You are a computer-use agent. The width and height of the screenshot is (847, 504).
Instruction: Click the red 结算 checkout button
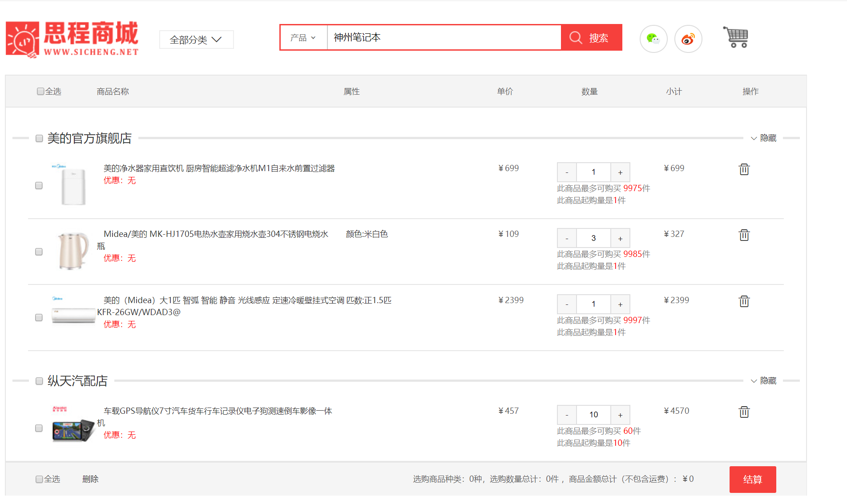tap(753, 479)
